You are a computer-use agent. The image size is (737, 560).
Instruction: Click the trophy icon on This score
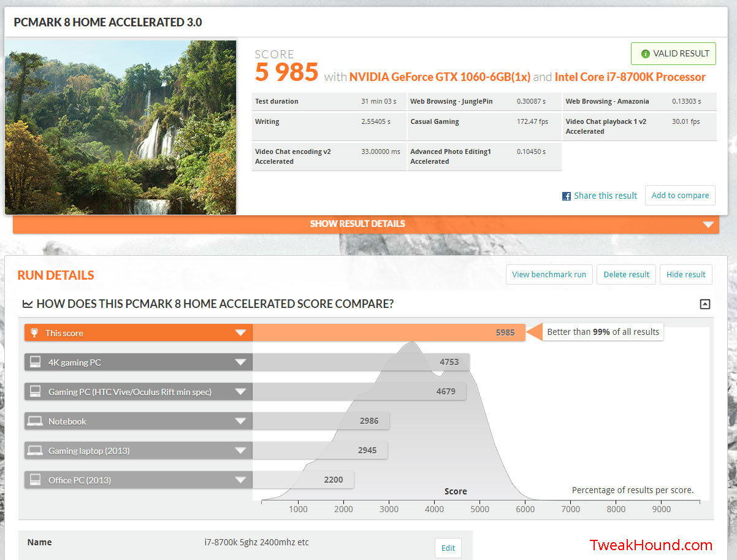pyautogui.click(x=34, y=333)
